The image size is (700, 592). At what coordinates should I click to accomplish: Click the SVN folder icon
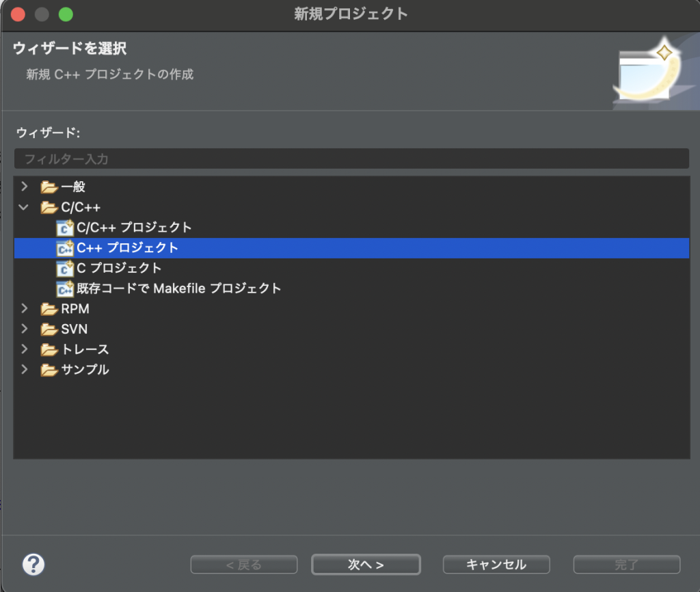click(x=49, y=329)
